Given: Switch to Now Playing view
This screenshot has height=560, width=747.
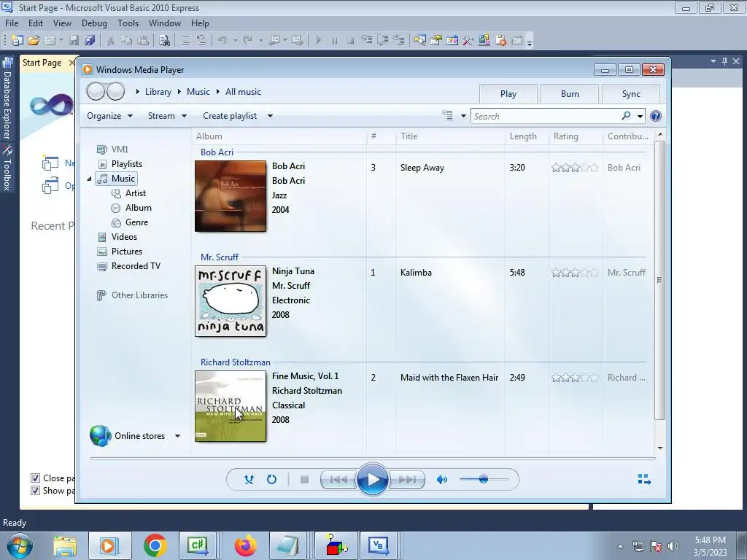Looking at the screenshot, I should tap(644, 479).
